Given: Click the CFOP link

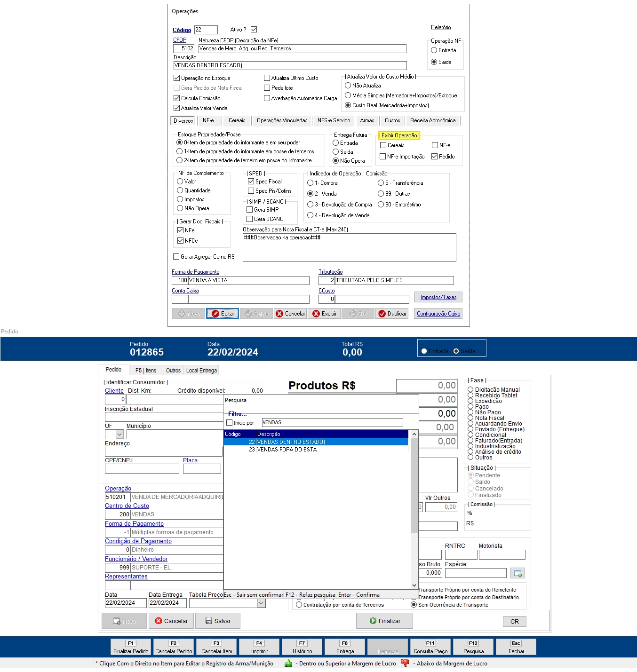Looking at the screenshot, I should tap(180, 40).
